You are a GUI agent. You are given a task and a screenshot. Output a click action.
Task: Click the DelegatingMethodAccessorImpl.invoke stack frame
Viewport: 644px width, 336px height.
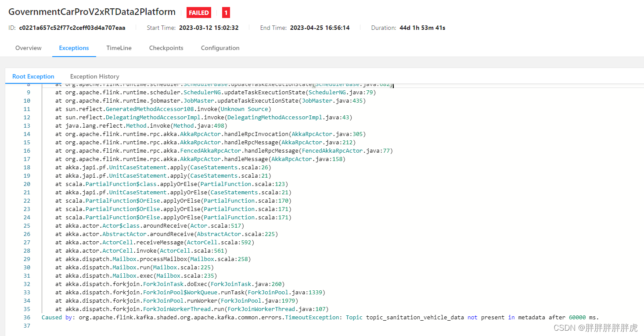[204, 118]
